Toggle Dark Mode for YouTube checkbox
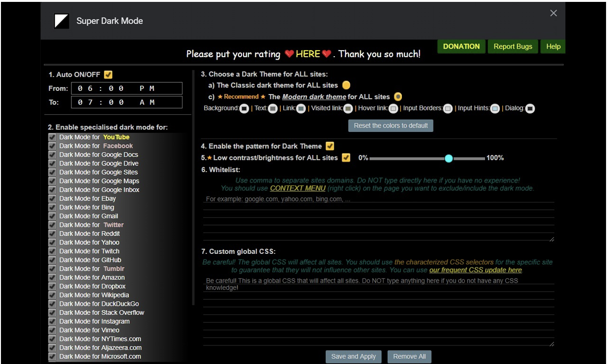This screenshot has height=364, width=607. [52, 137]
